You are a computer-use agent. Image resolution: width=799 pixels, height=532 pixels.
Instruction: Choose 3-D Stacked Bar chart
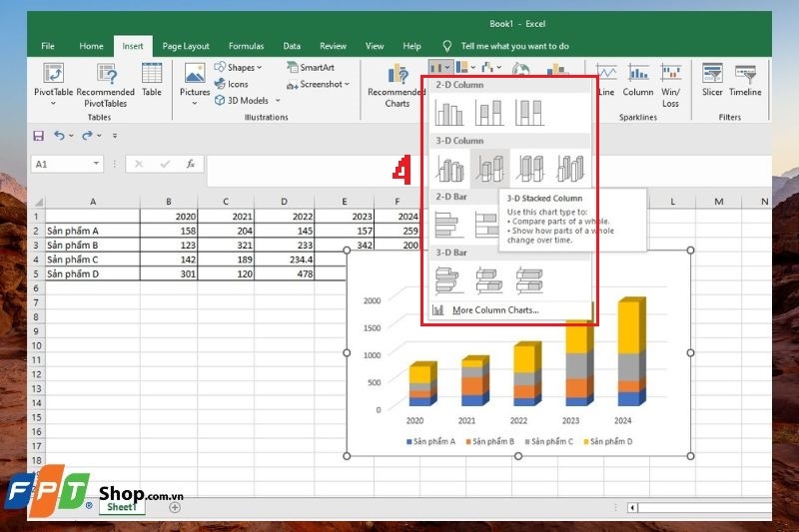coord(489,280)
